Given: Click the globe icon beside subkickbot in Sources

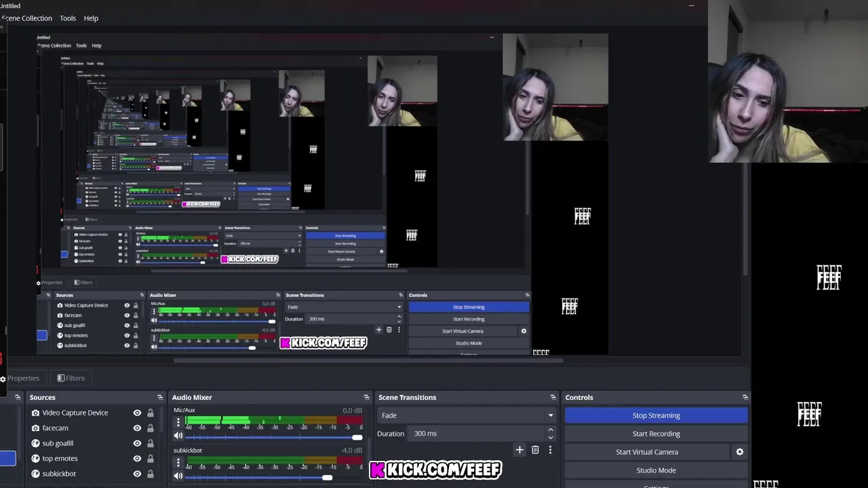Looking at the screenshot, I should (35, 474).
